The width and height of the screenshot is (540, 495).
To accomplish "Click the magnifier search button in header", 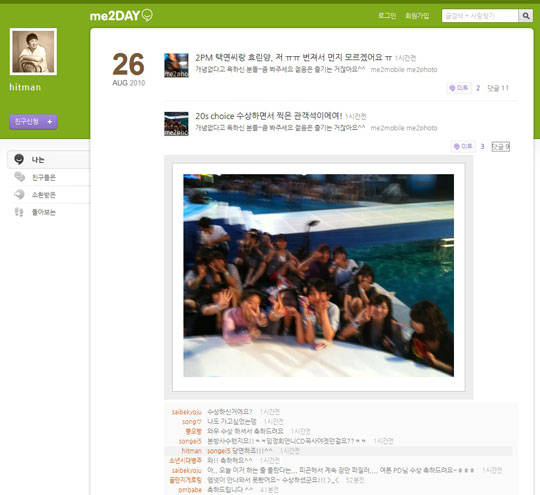I will tap(526, 16).
